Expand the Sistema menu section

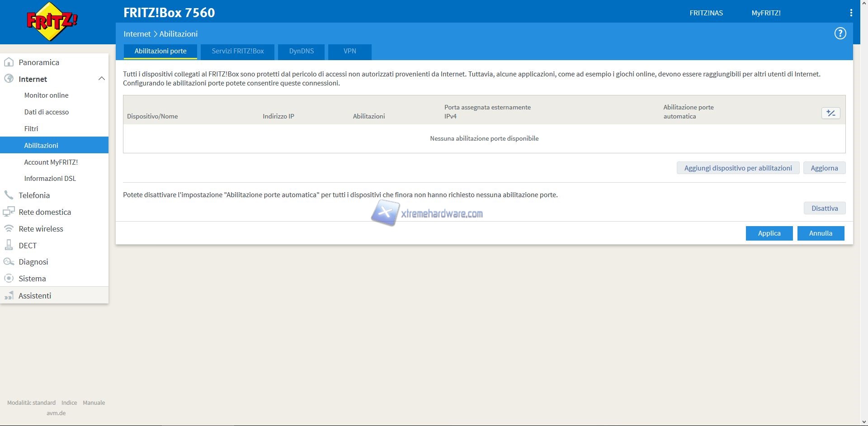[32, 279]
